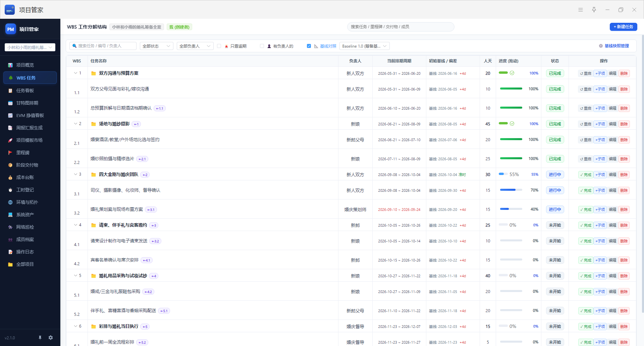Click 完成 for 司仪、摄影摄像、化妆师、督导确认
Image resolution: width=644 pixels, height=346 pixels.
[586, 190]
